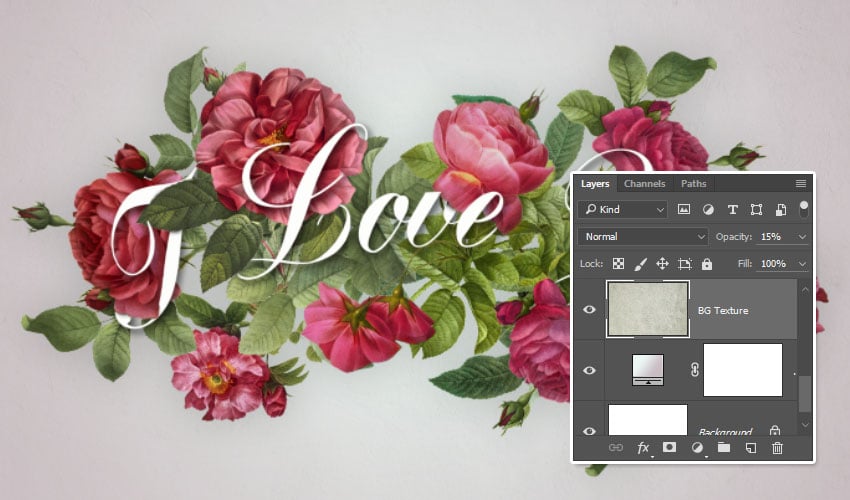
Task: Create a new layer icon
Action: 751,447
